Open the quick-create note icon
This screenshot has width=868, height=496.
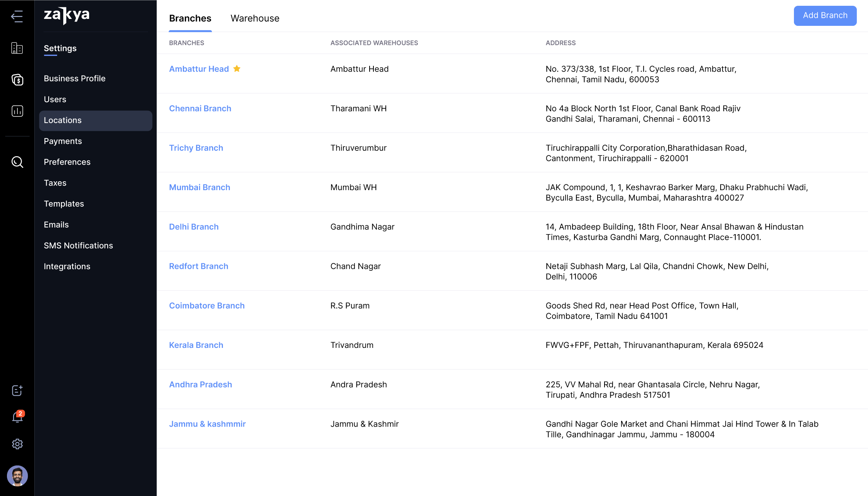click(17, 390)
